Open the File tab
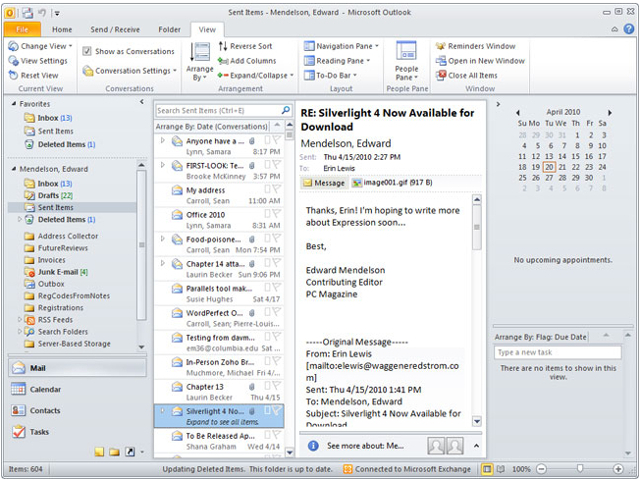 click(x=22, y=29)
